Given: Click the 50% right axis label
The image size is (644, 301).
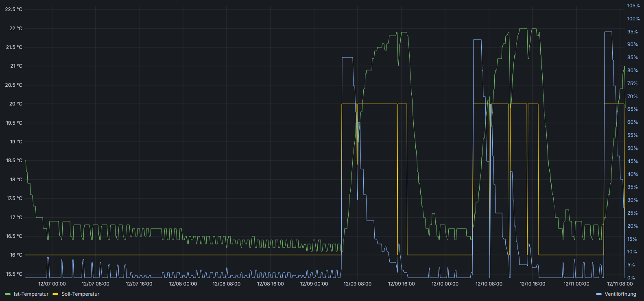Looking at the screenshot, I should pyautogui.click(x=633, y=148).
